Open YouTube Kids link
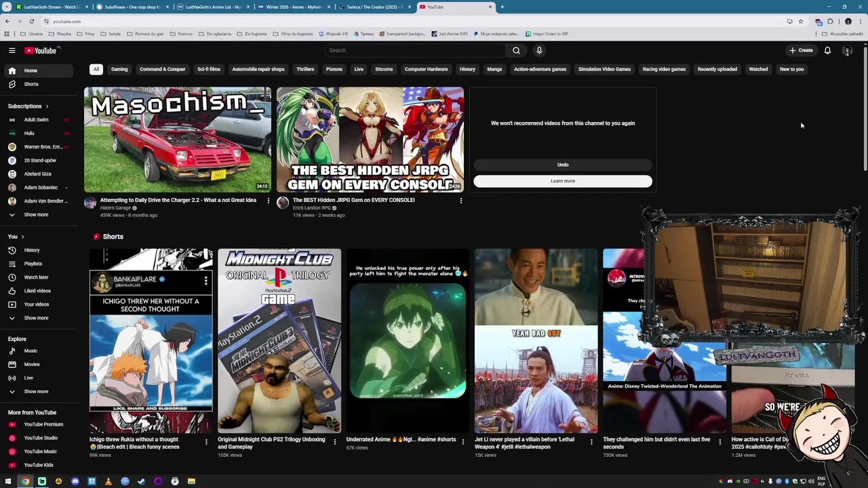Viewport: 868px width, 488px height. (39, 465)
